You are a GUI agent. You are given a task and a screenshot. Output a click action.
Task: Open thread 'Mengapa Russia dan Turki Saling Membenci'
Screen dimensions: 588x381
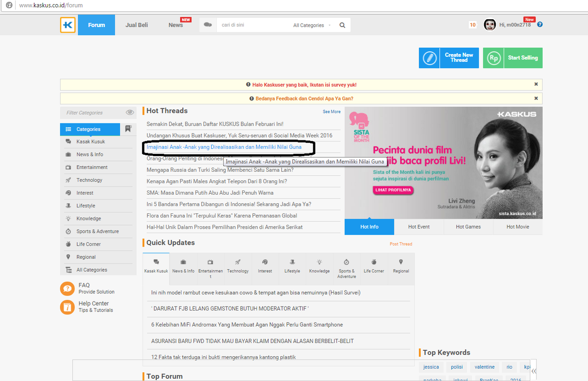pos(220,170)
